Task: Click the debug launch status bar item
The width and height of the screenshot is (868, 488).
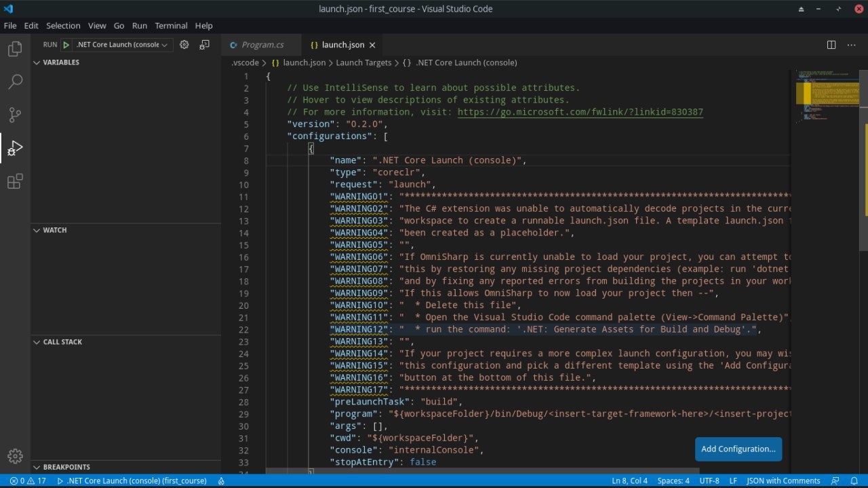Action: pyautogui.click(x=132, y=481)
